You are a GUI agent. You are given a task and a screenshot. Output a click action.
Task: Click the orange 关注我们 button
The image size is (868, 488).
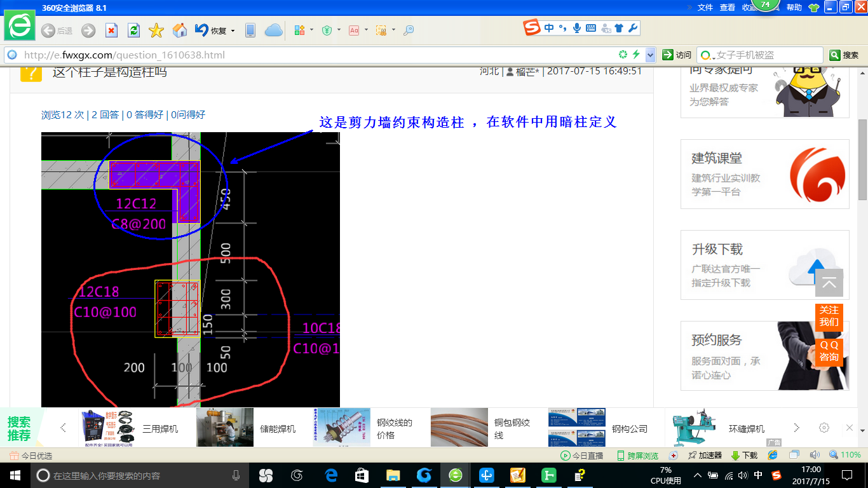click(829, 316)
